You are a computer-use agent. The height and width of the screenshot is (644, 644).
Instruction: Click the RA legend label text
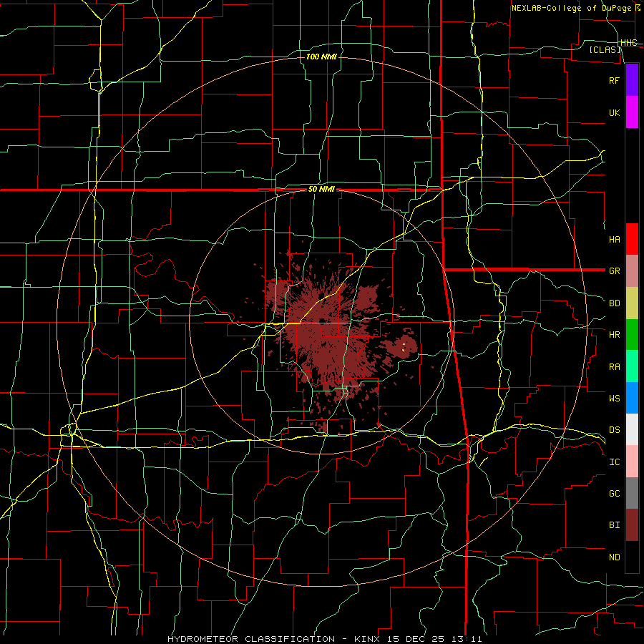(614, 367)
